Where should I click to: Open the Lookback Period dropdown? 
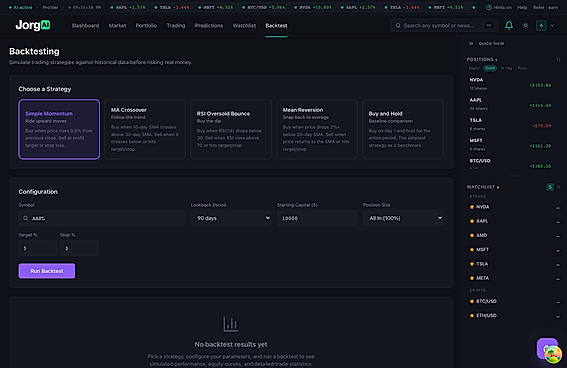pos(231,218)
